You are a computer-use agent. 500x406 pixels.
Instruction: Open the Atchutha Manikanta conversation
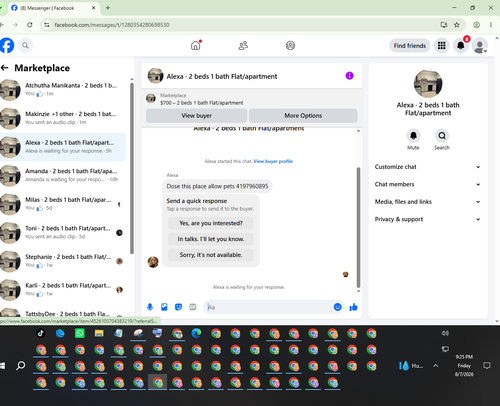(63, 90)
